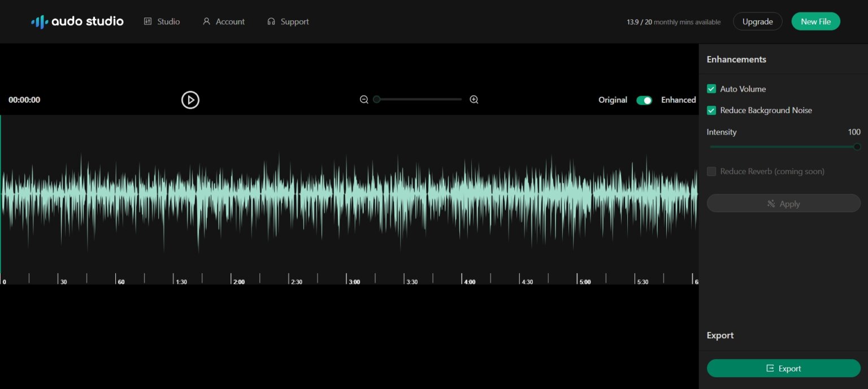
Task: Open the Account page
Action: [224, 21]
